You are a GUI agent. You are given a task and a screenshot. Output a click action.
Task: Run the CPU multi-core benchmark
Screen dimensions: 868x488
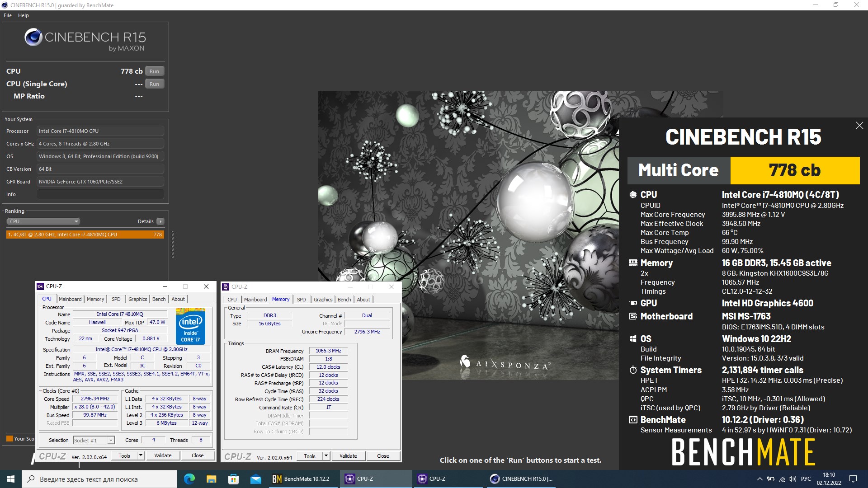[x=155, y=71]
